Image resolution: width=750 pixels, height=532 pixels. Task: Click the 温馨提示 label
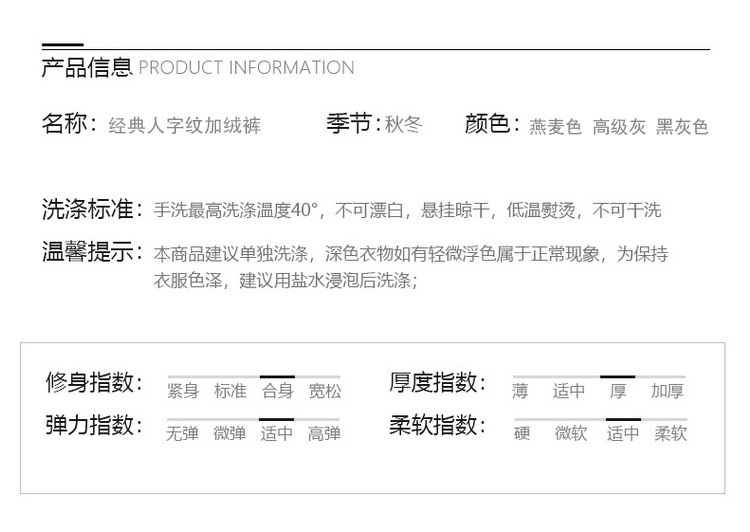coord(87,252)
